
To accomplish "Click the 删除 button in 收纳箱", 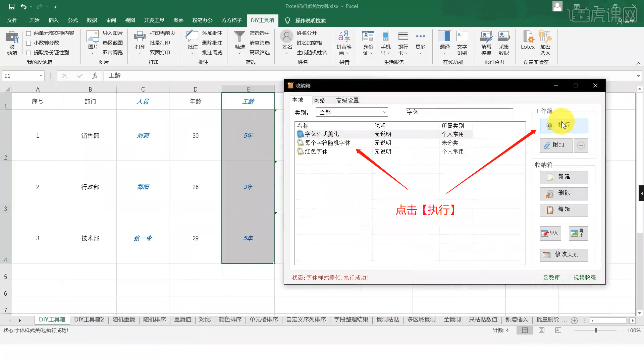I will [x=564, y=194].
